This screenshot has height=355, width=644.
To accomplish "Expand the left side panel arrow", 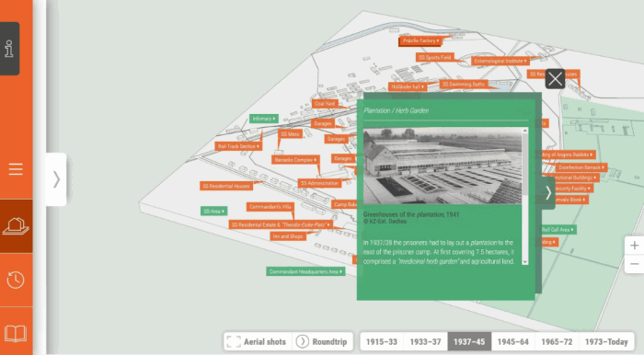I will click(x=56, y=179).
